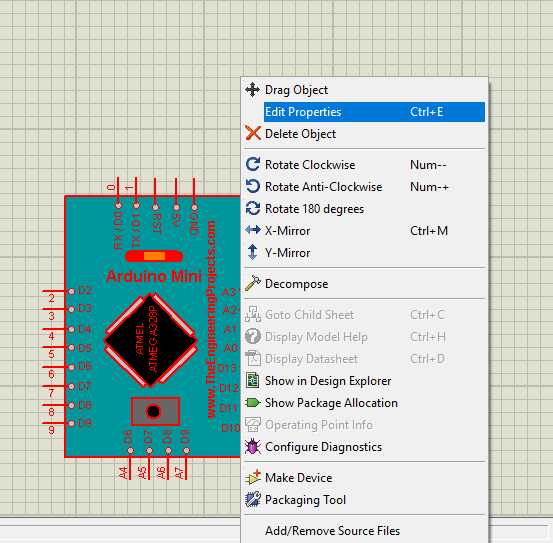Click the Operating Point Info icon
Screen dimensions: 553x543
253,425
